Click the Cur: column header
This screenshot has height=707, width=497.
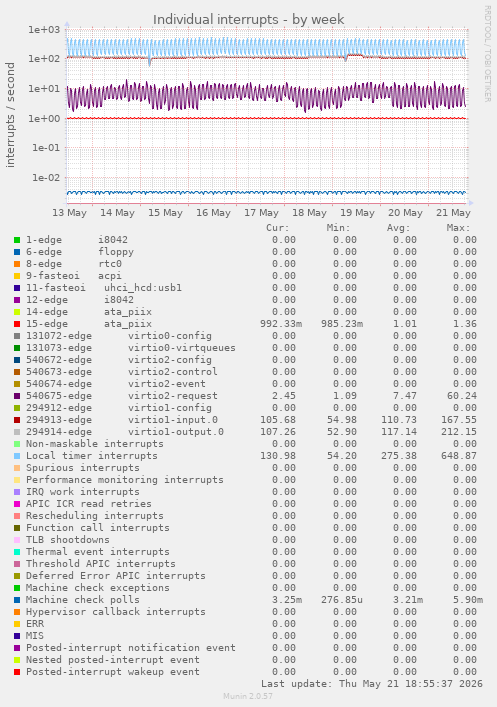[278, 228]
